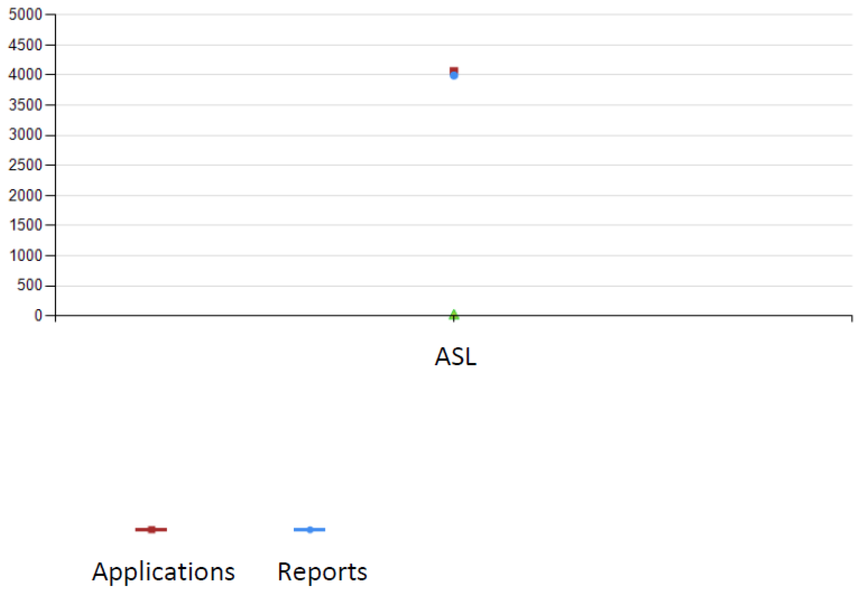Select the ASL category axis label
This screenshot has height=595, width=868.
click(456, 357)
